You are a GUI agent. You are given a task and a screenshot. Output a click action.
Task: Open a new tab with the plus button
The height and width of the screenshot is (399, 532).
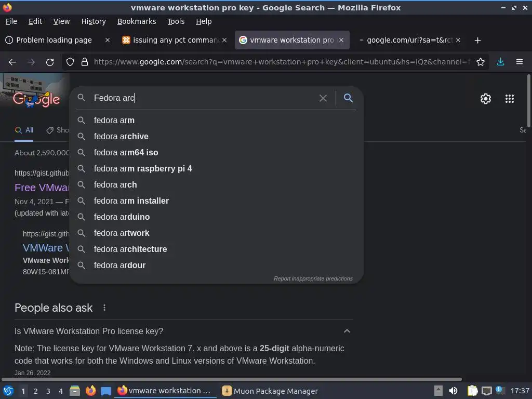click(x=478, y=41)
